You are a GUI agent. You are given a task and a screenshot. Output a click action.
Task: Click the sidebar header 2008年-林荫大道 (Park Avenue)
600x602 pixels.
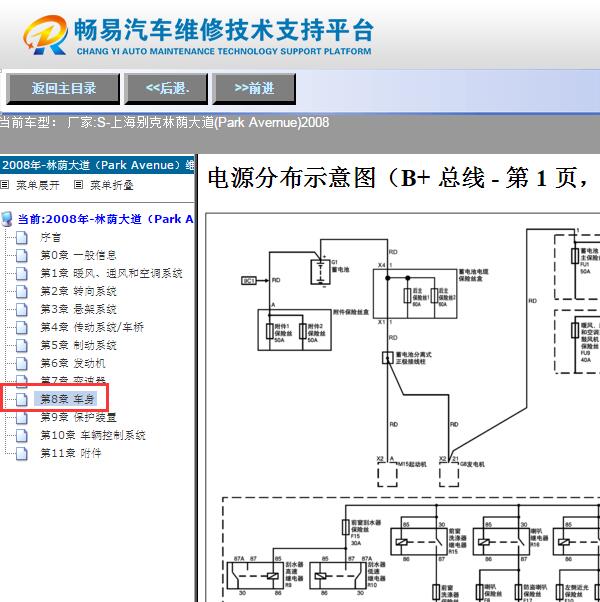pos(98,165)
